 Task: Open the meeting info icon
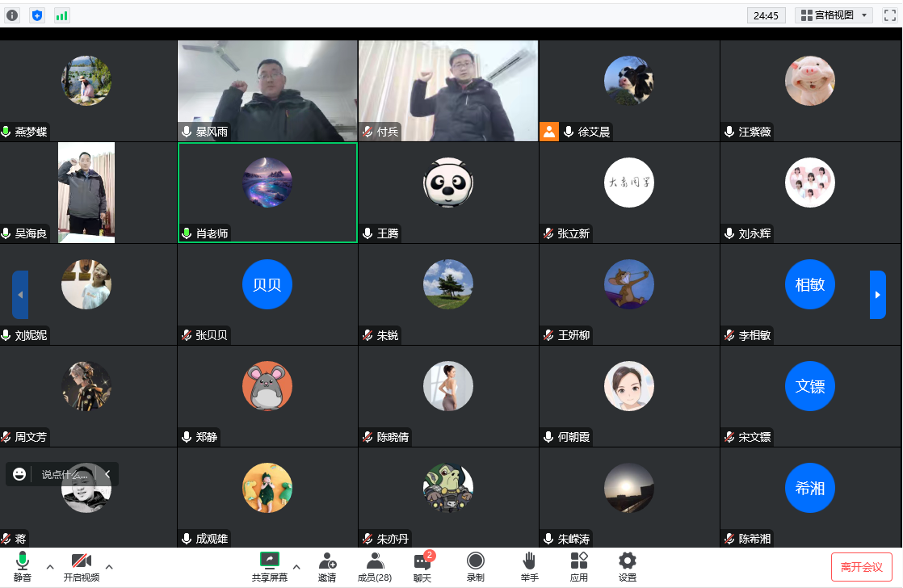(12, 15)
